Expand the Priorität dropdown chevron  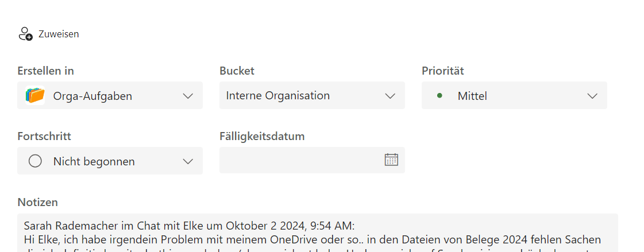pos(592,96)
